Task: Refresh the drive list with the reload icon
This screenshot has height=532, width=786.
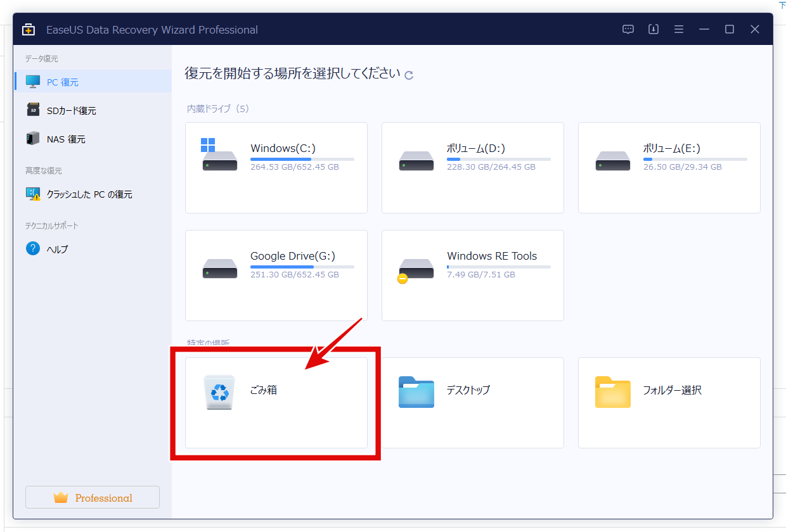Action: click(x=409, y=75)
